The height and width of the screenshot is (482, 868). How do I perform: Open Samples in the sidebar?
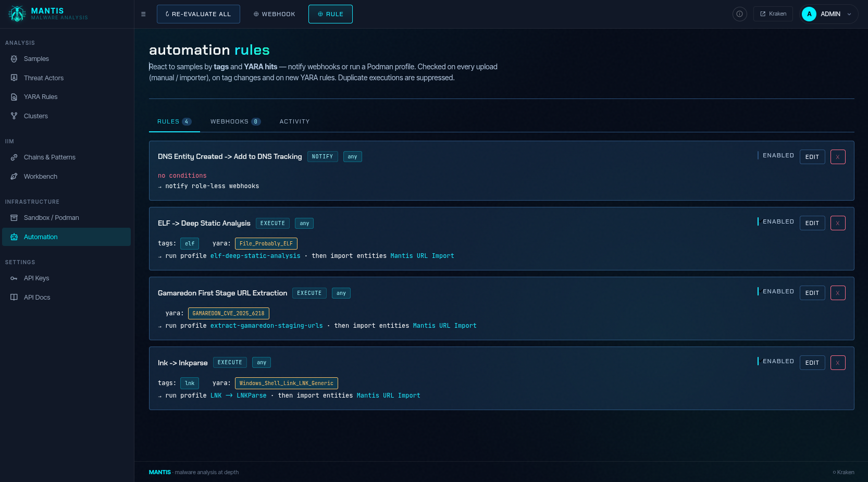pos(66,59)
